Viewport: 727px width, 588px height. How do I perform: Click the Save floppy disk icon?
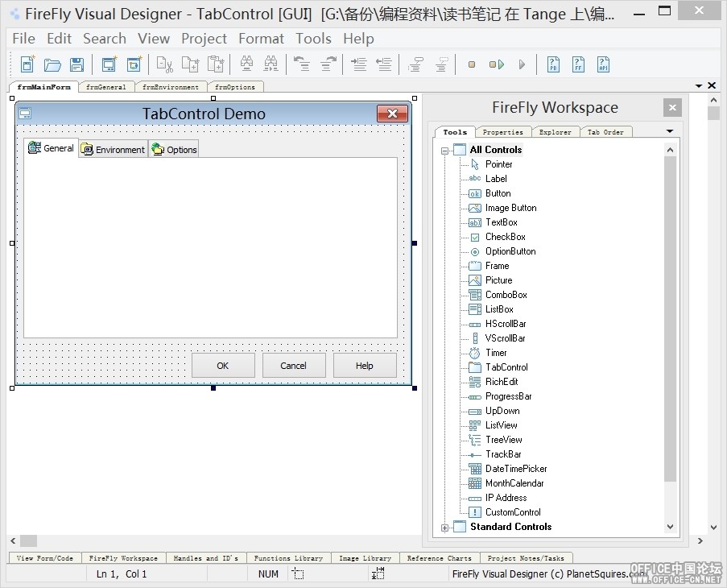[77, 64]
